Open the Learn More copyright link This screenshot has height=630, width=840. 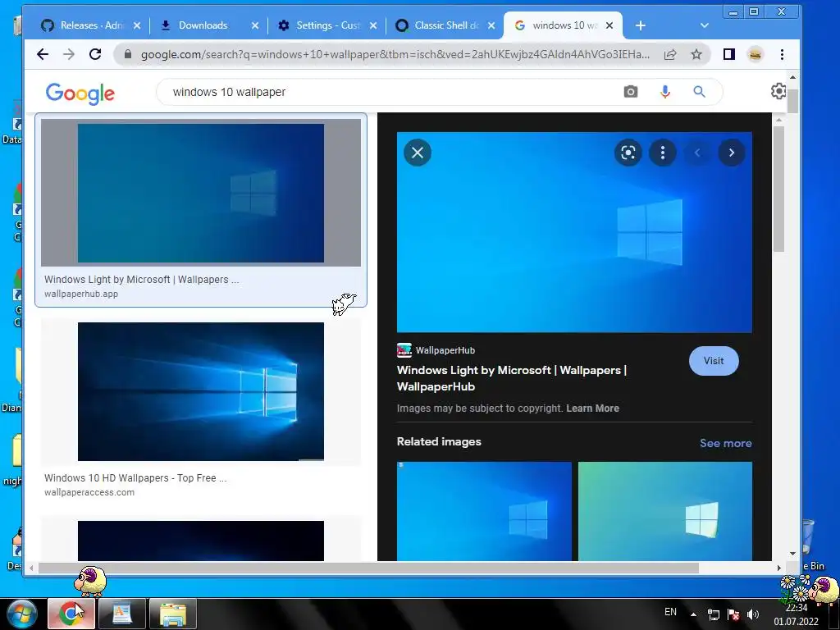coord(592,409)
